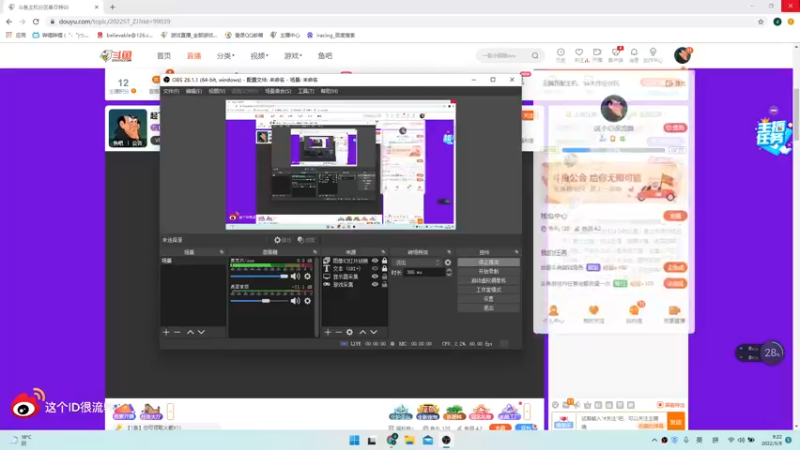This screenshot has width=800, height=450.
Task: Open the broadcaster tasks floating badge
Action: click(773, 135)
